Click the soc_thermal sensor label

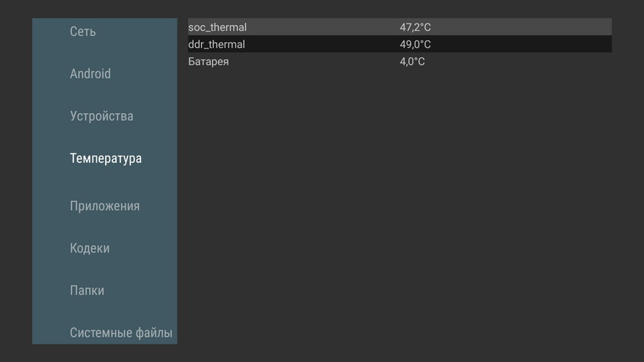click(217, 27)
